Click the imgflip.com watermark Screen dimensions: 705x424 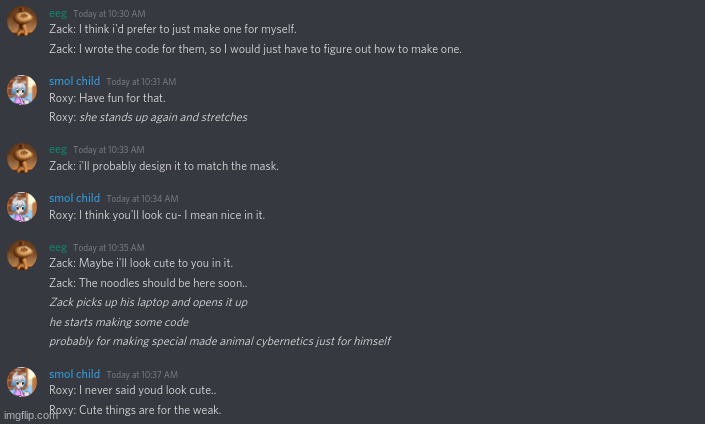(30, 415)
